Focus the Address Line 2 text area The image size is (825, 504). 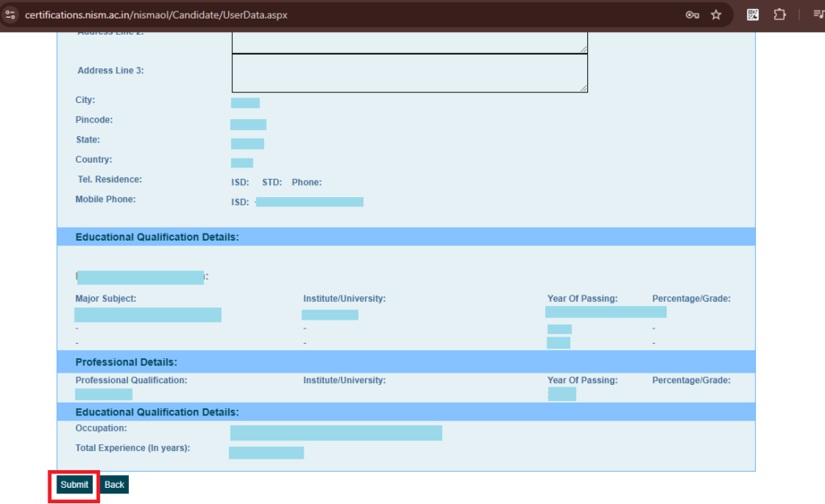pos(410,43)
